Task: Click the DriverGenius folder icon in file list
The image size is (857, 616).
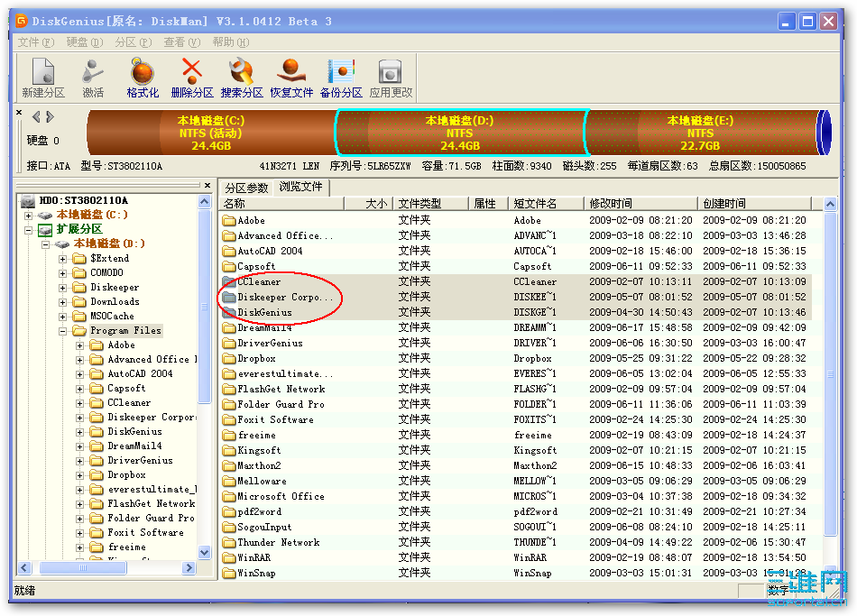Action: [228, 343]
